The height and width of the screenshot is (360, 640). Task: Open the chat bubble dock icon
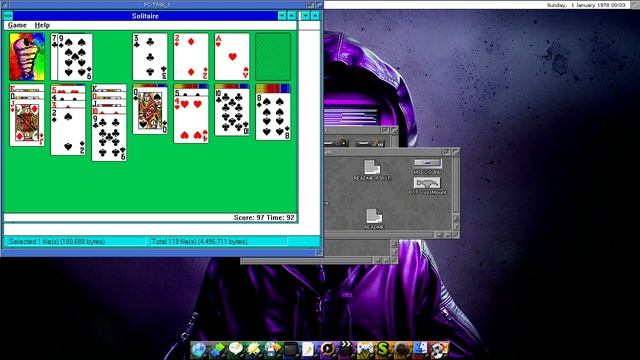pos(236,350)
